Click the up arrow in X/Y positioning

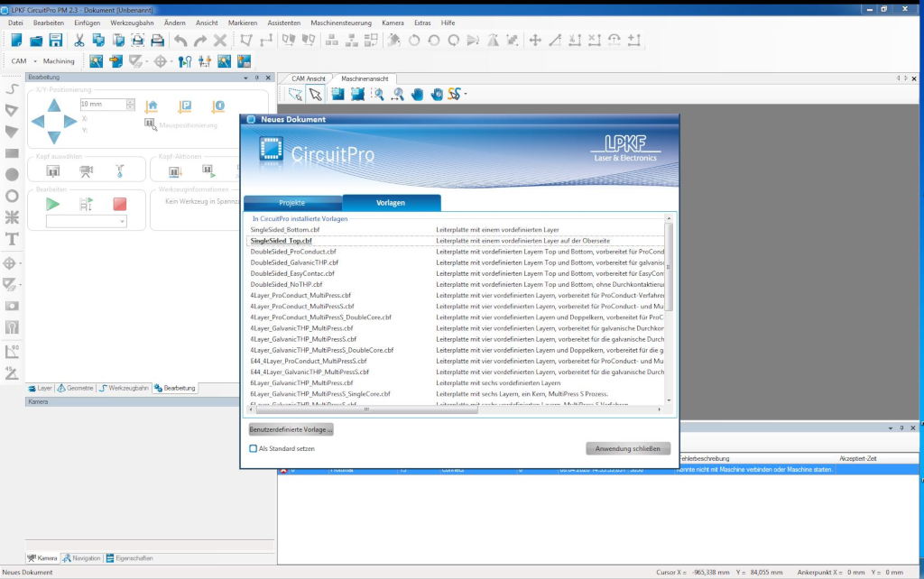[x=53, y=106]
